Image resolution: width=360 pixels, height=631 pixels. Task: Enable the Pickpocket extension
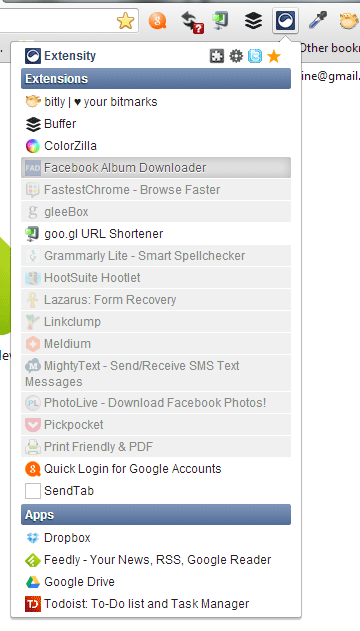pos(156,425)
